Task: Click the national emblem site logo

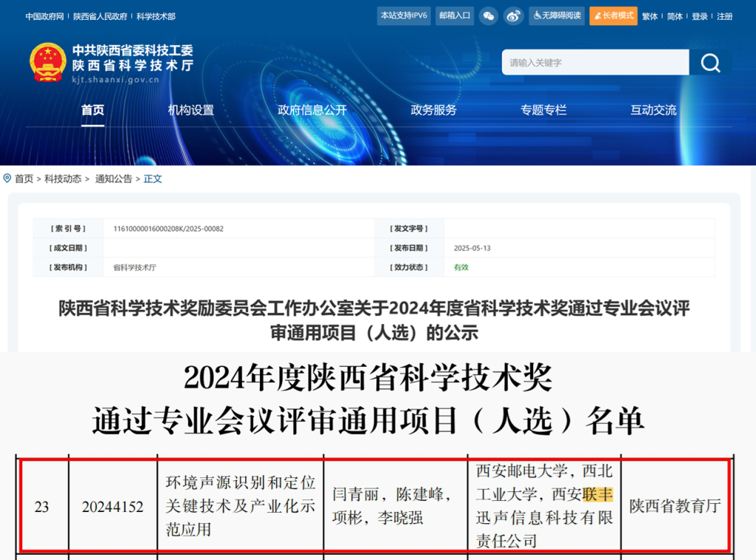Action: [x=47, y=63]
